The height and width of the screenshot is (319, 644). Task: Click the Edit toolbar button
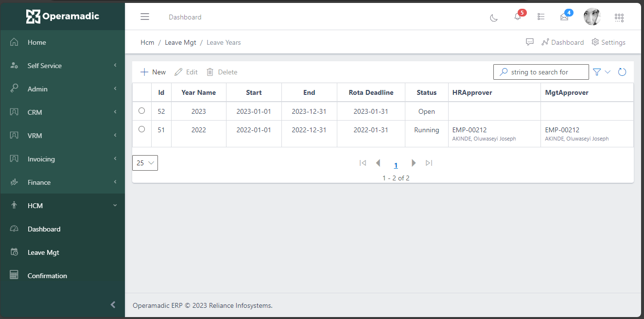point(186,72)
